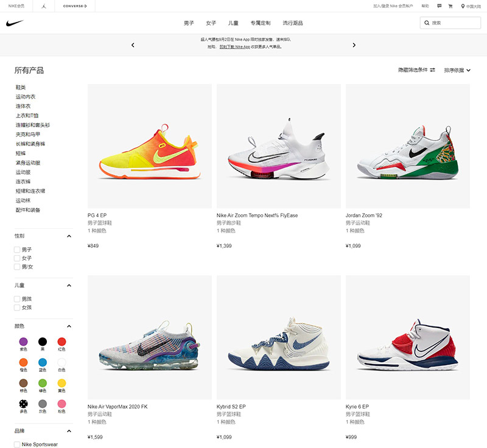Select the 短裤 category
Image resolution: width=487 pixels, height=448 pixels.
21,153
